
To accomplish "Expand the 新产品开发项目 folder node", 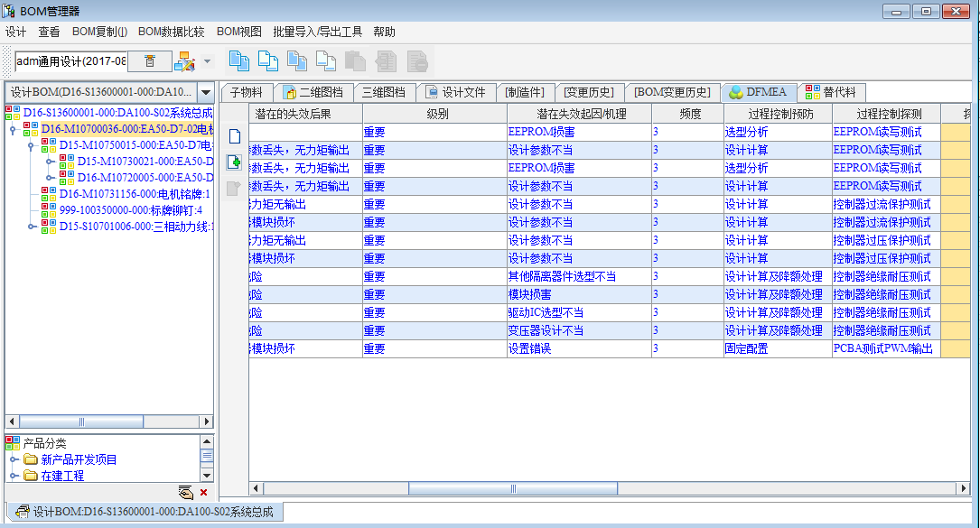I will pos(14,460).
